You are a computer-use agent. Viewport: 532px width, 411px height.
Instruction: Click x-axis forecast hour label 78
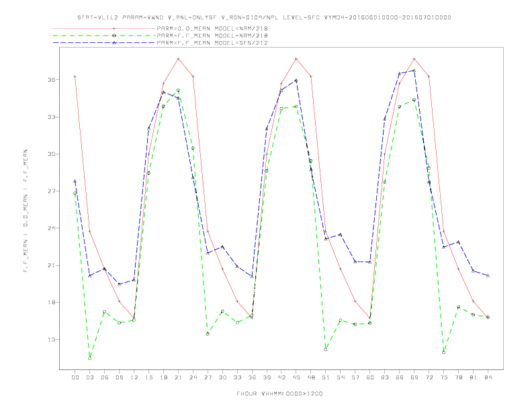click(x=458, y=377)
